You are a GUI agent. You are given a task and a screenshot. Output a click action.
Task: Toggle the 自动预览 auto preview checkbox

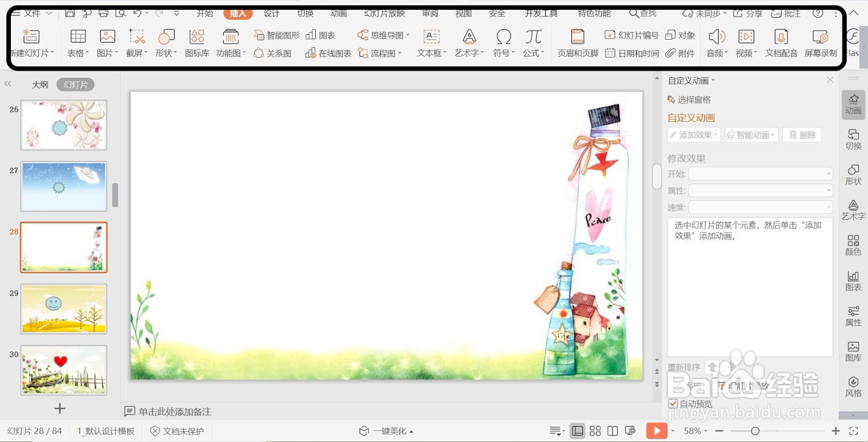pos(673,404)
